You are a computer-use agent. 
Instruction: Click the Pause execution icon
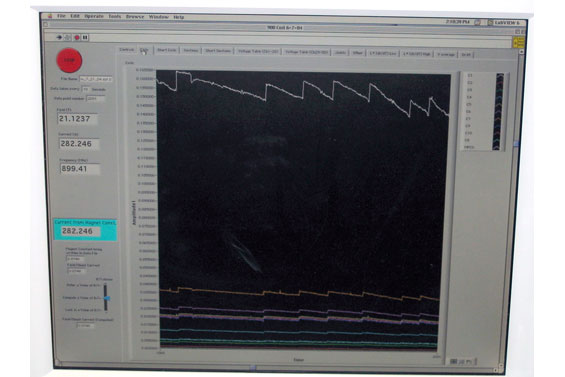85,37
